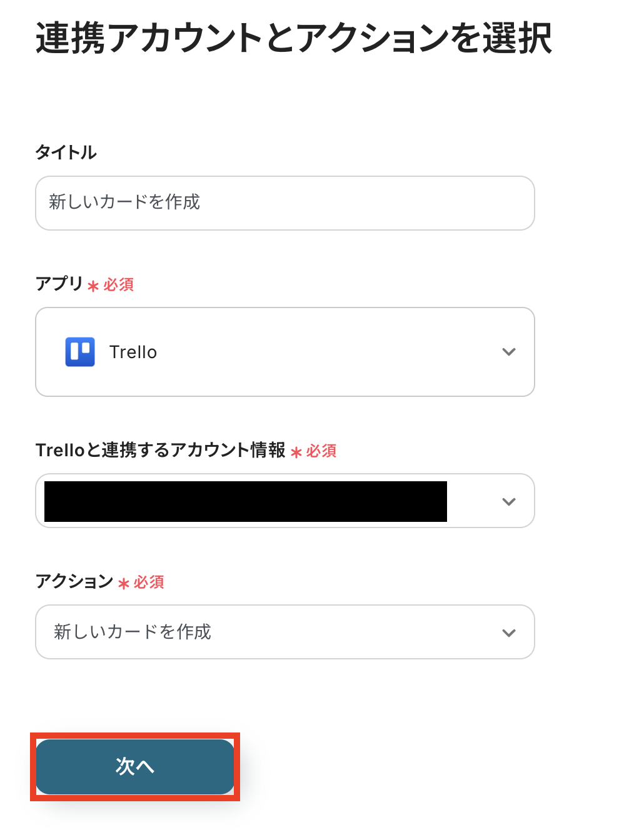
Task: Click the Trello logo icon
Action: [x=80, y=352]
